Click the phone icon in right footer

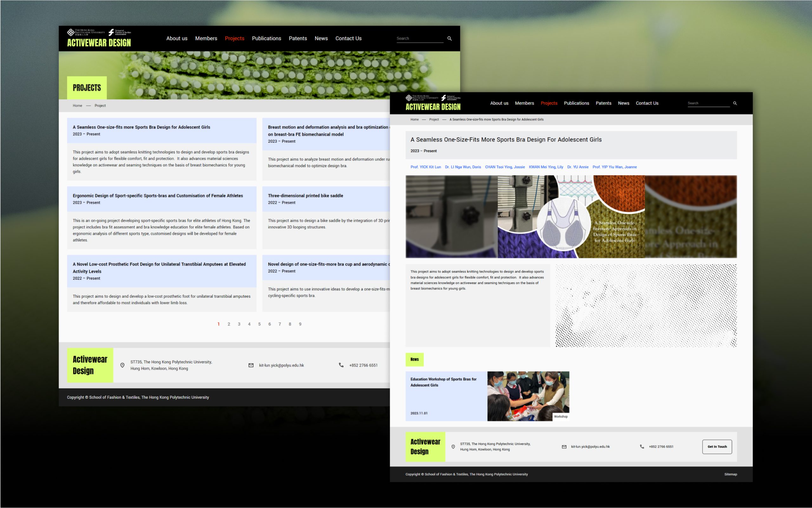(642, 447)
